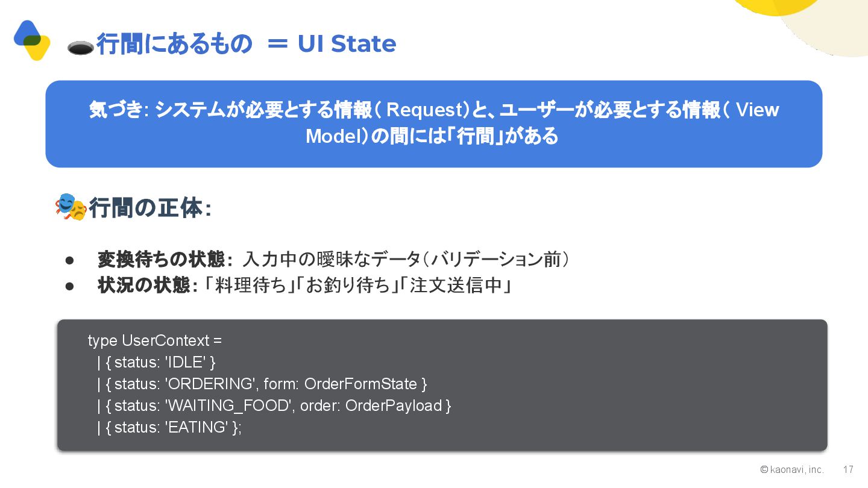
Task: Click the first bullet point dot
Action: click(x=69, y=260)
